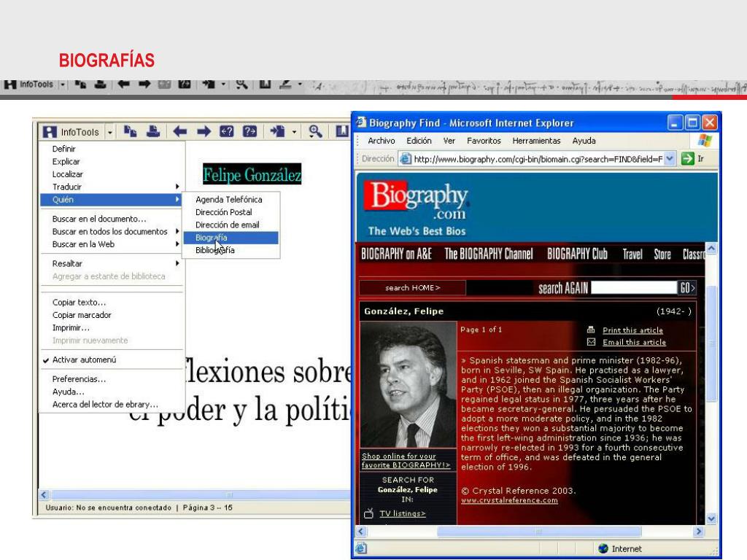Click the printer icon in ebrary toolbar

pyautogui.click(x=153, y=133)
